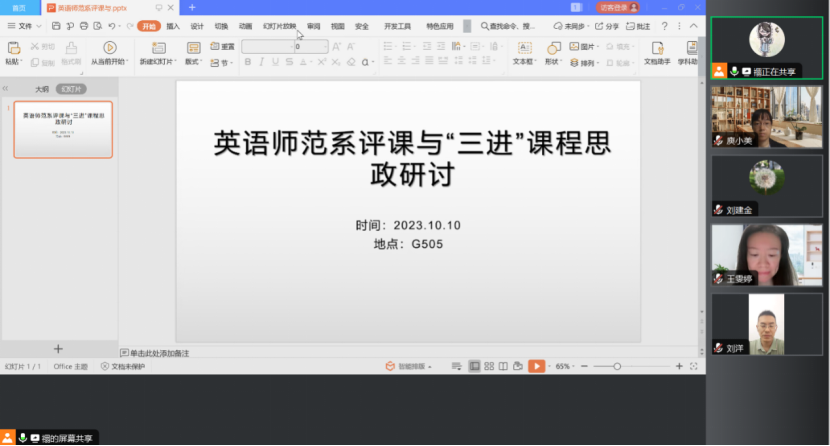Select slide 1 thumbnail in slide panel
This screenshot has height=446, width=830.
[x=62, y=129]
